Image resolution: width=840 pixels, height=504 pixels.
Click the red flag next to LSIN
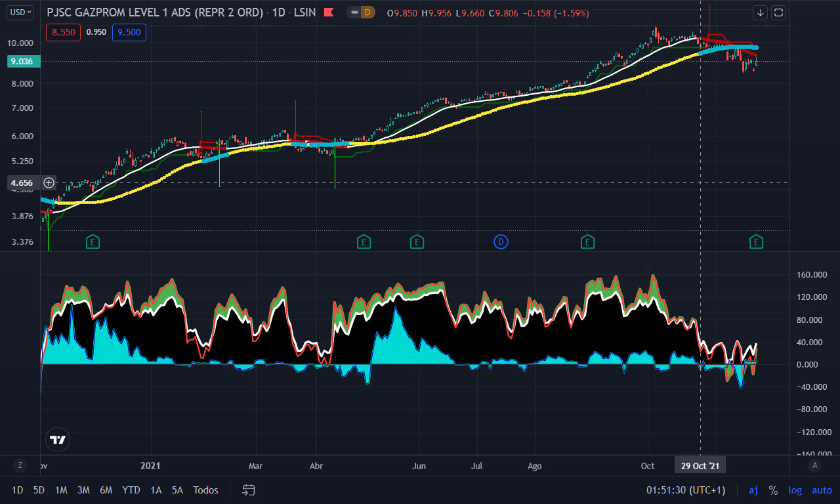(x=329, y=12)
